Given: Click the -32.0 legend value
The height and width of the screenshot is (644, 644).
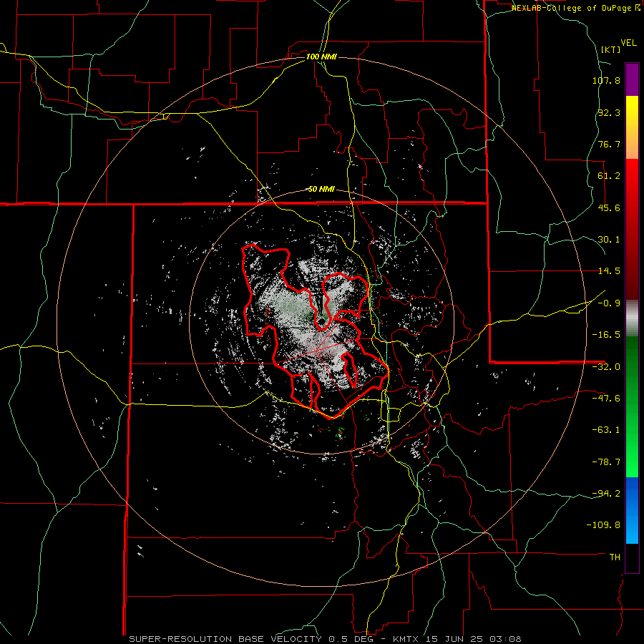Looking at the screenshot, I should (x=606, y=367).
